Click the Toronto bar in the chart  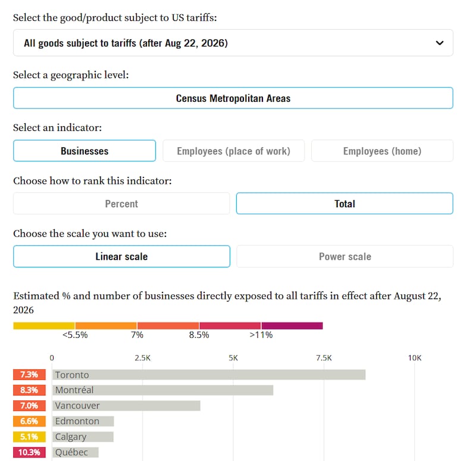click(x=209, y=375)
